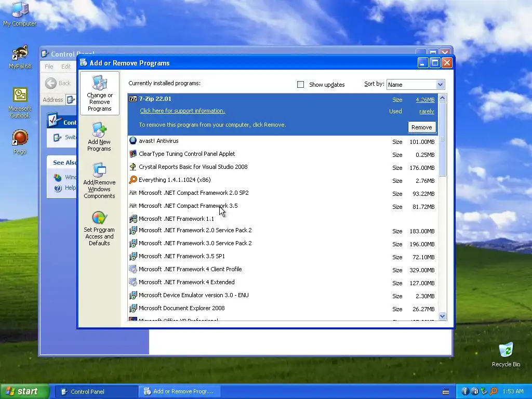The image size is (532, 399).
Task: Open the Start menu
Action: 24,392
